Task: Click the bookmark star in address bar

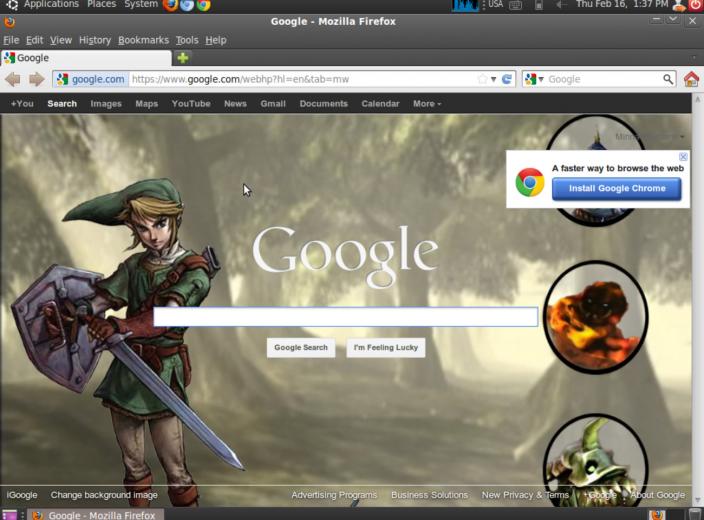Action: tap(482, 79)
